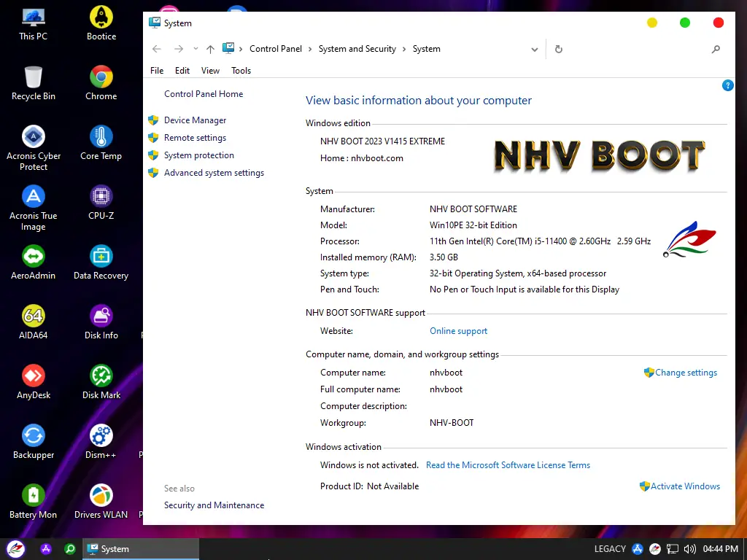Refresh the System window view
The image size is (747, 560).
(x=559, y=49)
